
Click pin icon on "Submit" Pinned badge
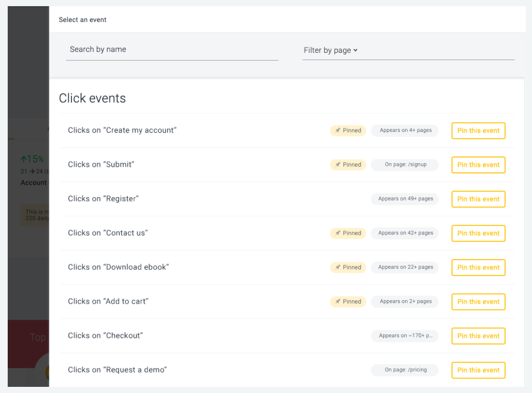[338, 165]
